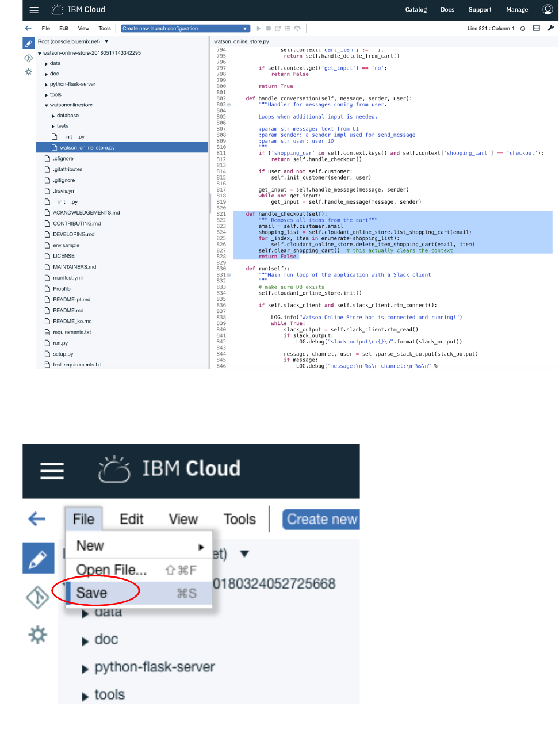The height and width of the screenshot is (756, 559).
Task: Toggle the split editor icon with horizontal arrows
Action: (x=537, y=28)
